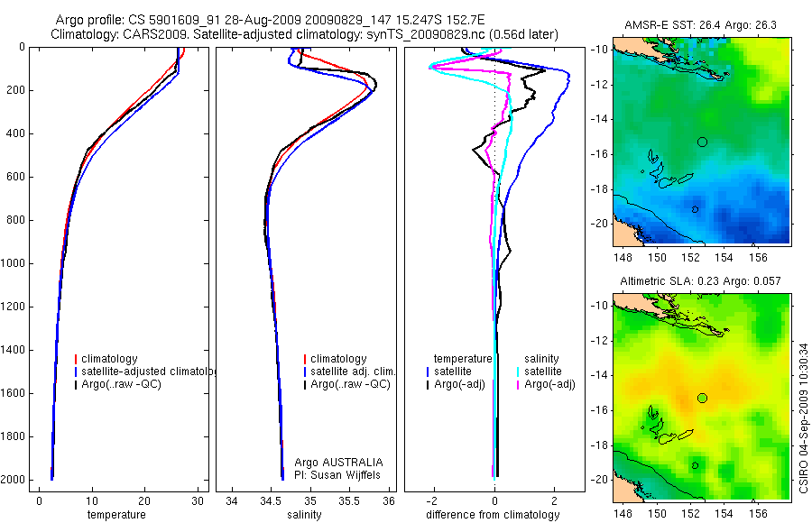Click the depth axis tick label 200

pyautogui.click(x=16, y=90)
